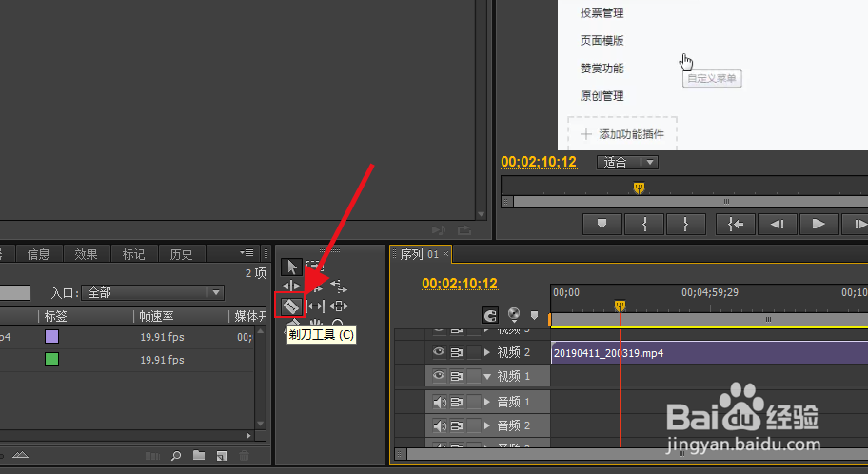Click the green label color swatch
This screenshot has width=868, height=474.
pyautogui.click(x=52, y=360)
